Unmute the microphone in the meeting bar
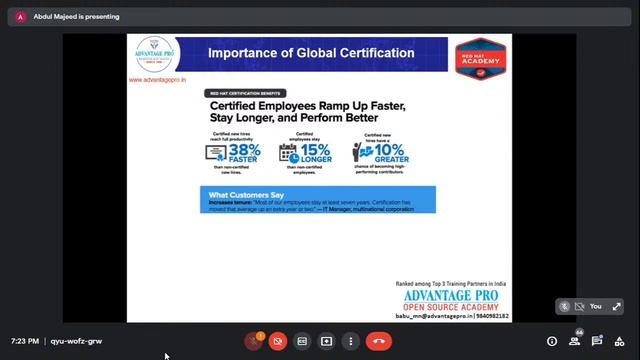This screenshot has width=640, height=360. [x=253, y=341]
